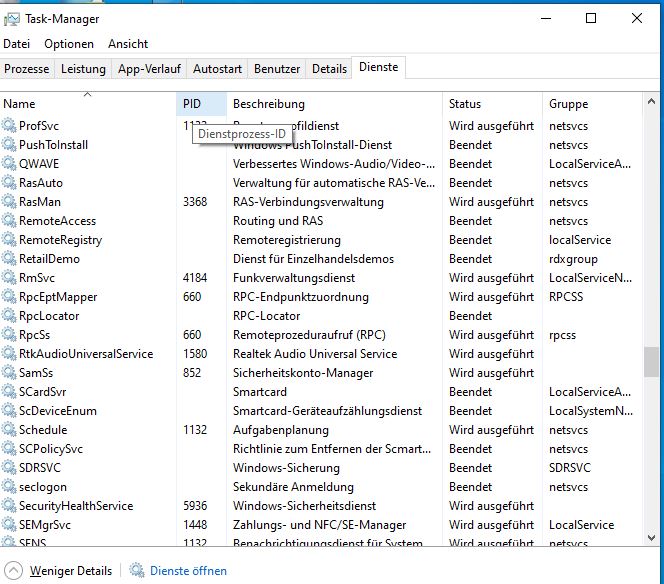The image size is (664, 584).
Task: Sort by the Status column header
Action: point(492,104)
